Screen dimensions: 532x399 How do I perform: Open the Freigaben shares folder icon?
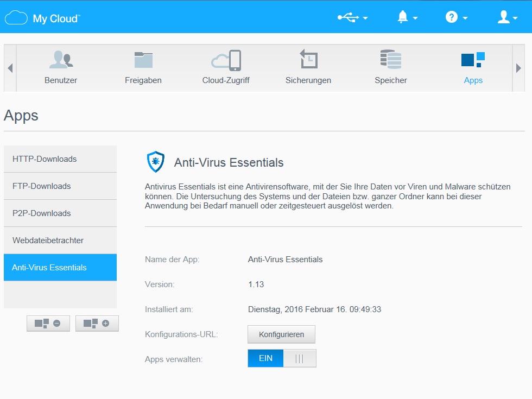pyautogui.click(x=143, y=60)
